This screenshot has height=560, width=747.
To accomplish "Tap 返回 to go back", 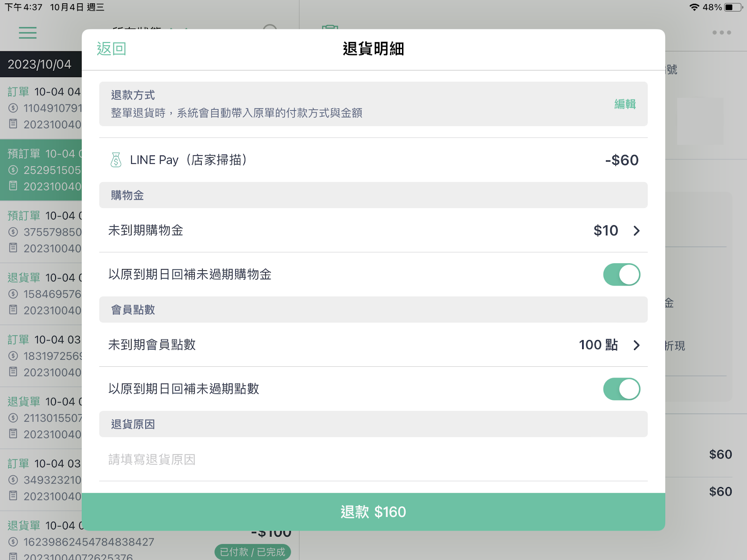I will coord(112,49).
